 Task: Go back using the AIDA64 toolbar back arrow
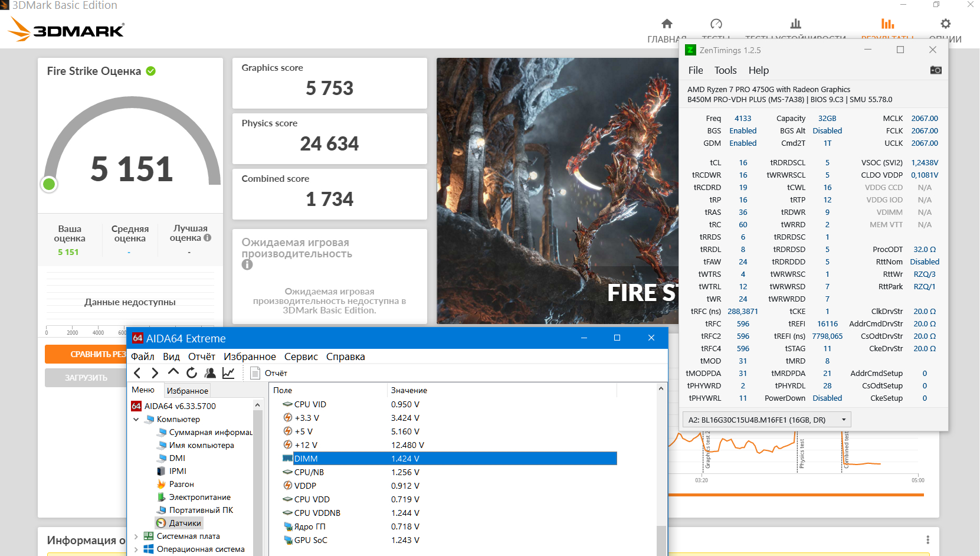point(137,373)
